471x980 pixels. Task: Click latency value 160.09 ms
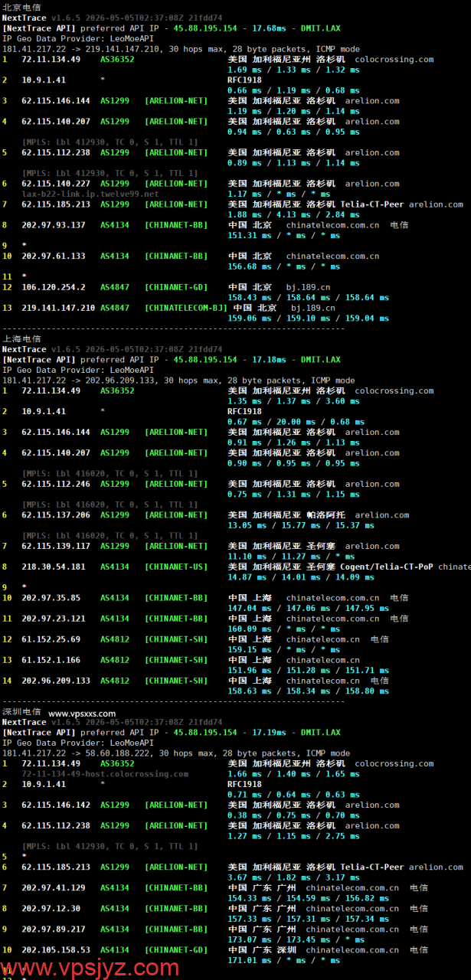pyautogui.click(x=250, y=629)
